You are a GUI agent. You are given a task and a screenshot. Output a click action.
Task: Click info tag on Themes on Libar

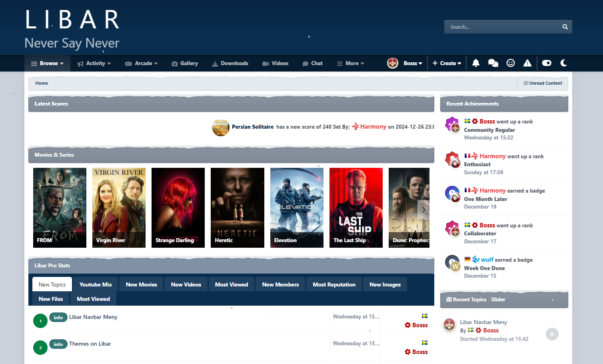click(x=58, y=344)
